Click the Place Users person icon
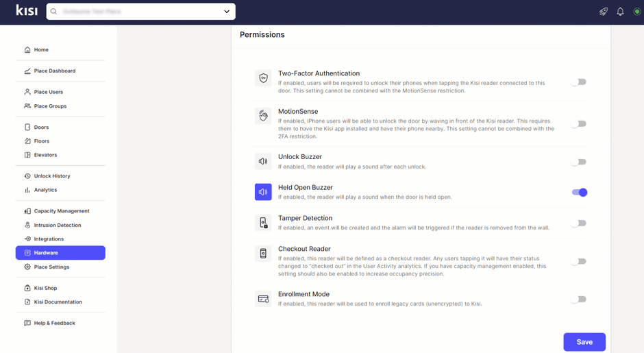The width and height of the screenshot is (644, 353). point(27,92)
